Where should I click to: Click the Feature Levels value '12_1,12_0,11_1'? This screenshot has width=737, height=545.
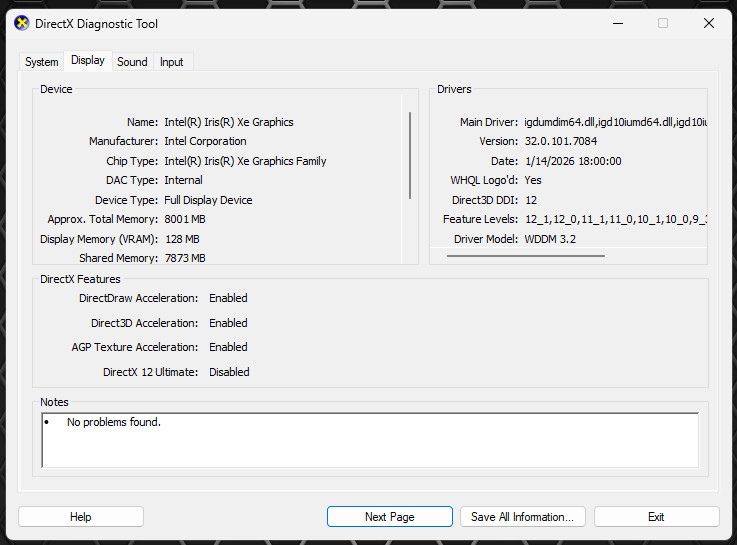click(x=566, y=219)
